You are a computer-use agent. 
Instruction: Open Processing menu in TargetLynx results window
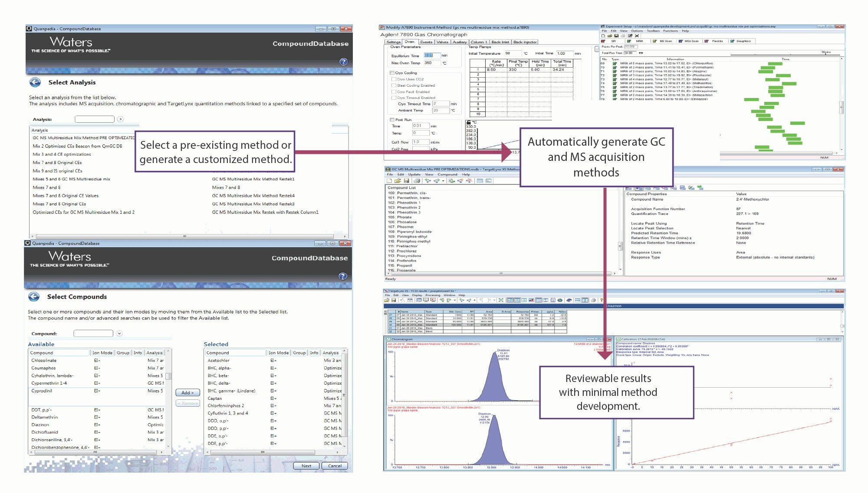432,295
